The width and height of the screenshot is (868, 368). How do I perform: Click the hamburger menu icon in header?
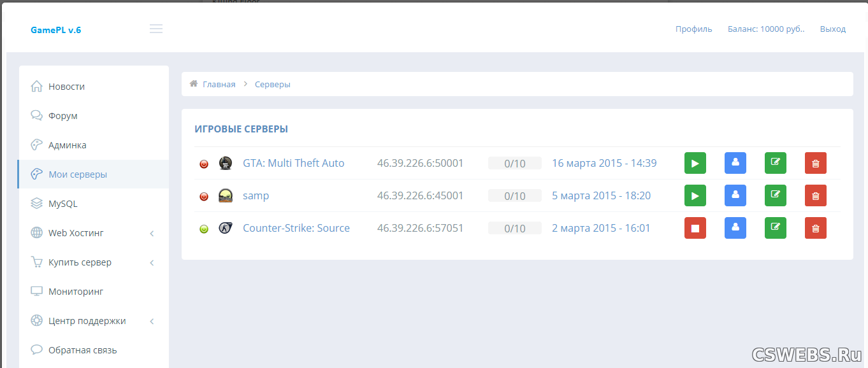(156, 29)
